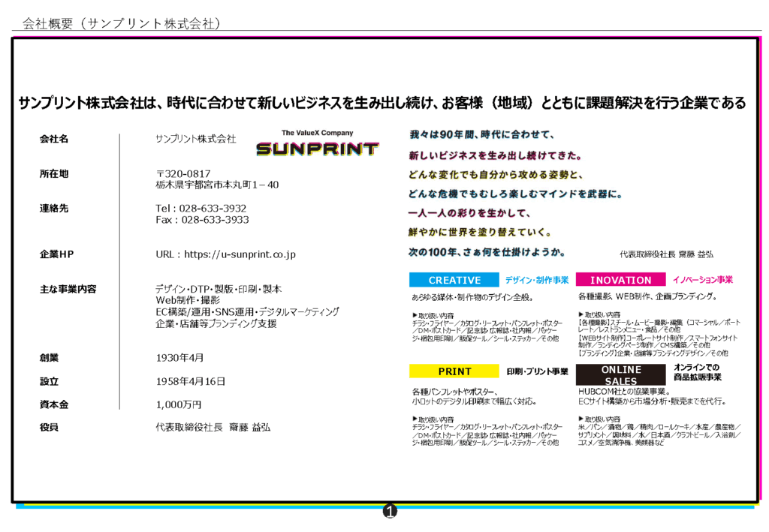This screenshot has width=769, height=532.
Task: Click establishment date 1958年4月16日
Action: tap(191, 382)
